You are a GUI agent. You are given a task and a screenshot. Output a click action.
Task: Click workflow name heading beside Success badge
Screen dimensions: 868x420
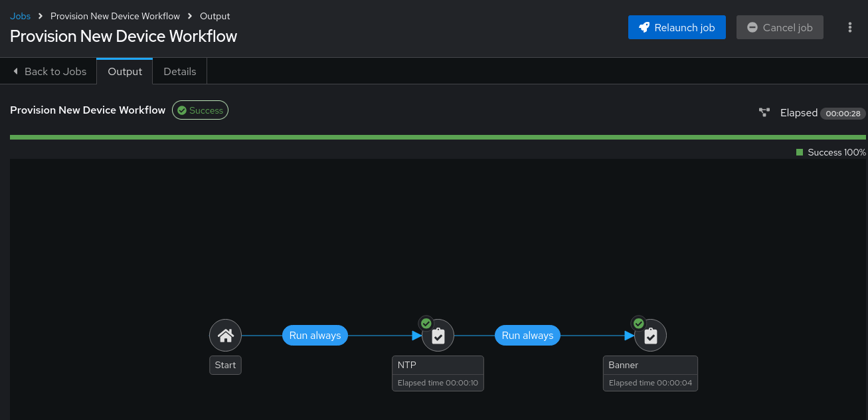point(88,110)
